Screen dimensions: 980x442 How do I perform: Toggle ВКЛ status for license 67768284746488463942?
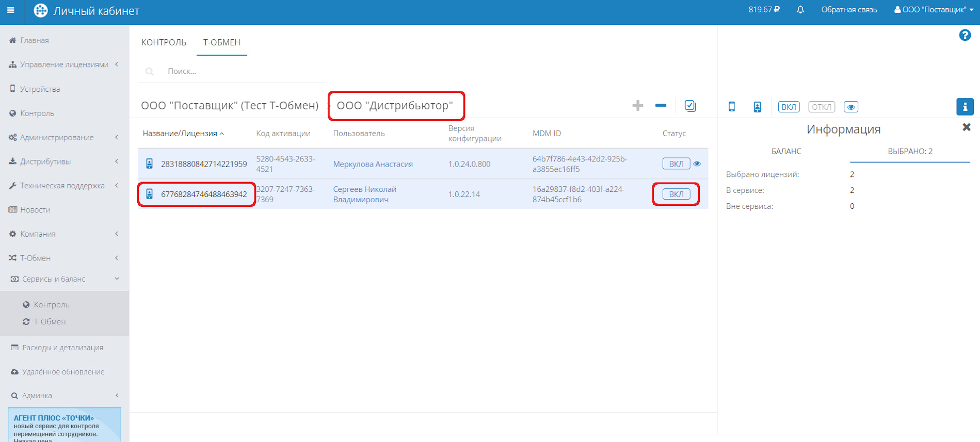click(676, 194)
